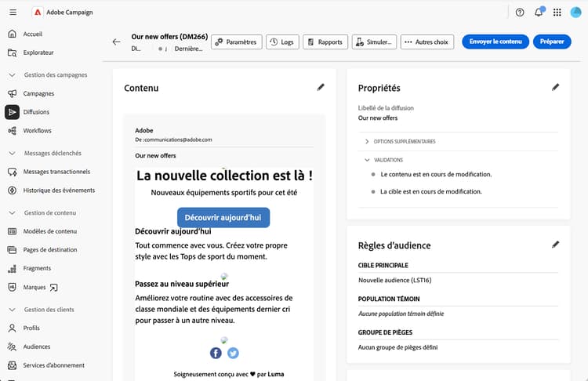Click Aucune population témoin définie
The image size is (588, 381).
(x=401, y=314)
